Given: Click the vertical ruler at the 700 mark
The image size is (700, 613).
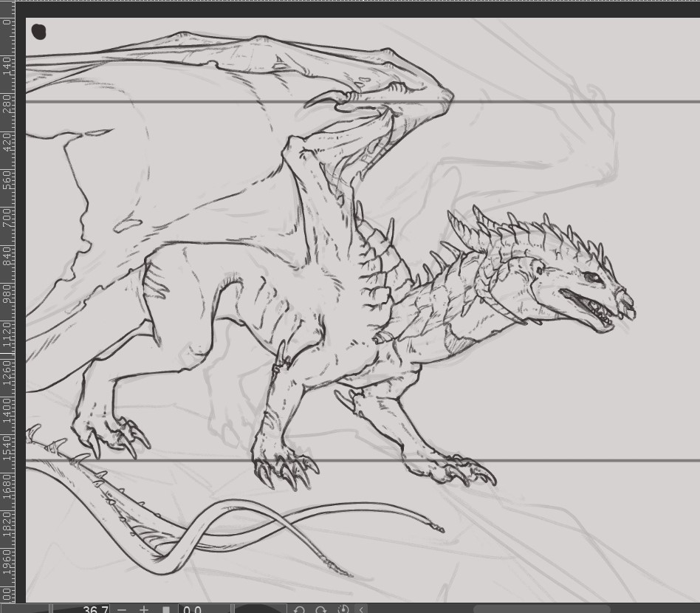Looking at the screenshot, I should coord(7,216).
